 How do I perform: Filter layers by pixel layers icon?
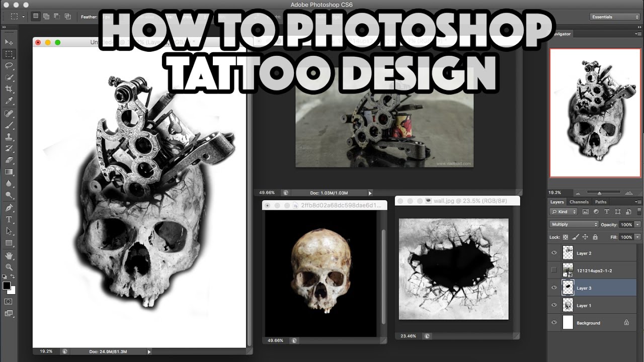pos(586,212)
